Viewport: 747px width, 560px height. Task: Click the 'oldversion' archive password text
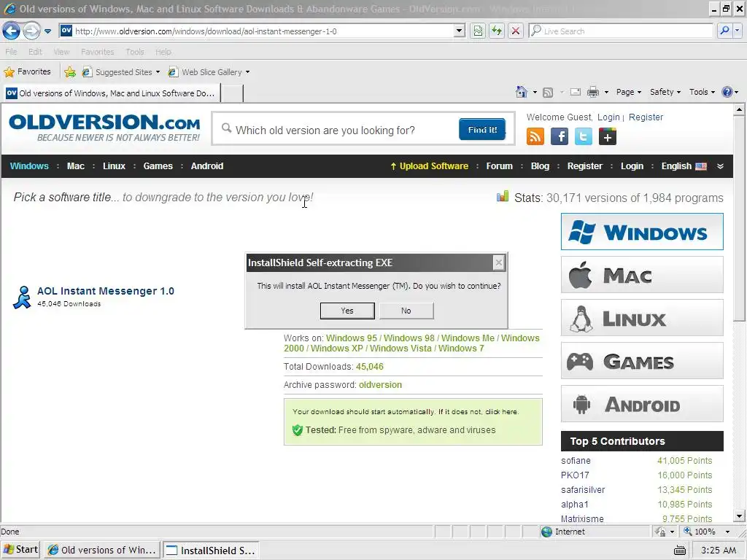tap(380, 385)
